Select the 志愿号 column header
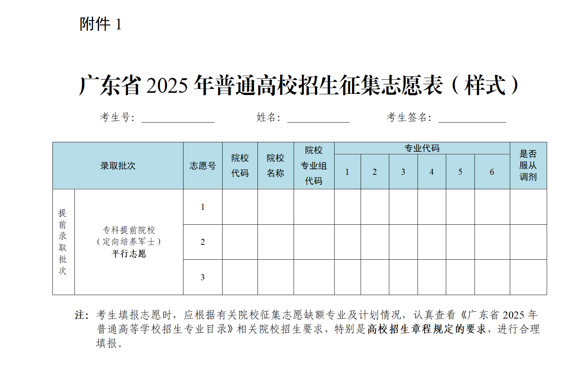 click(202, 166)
